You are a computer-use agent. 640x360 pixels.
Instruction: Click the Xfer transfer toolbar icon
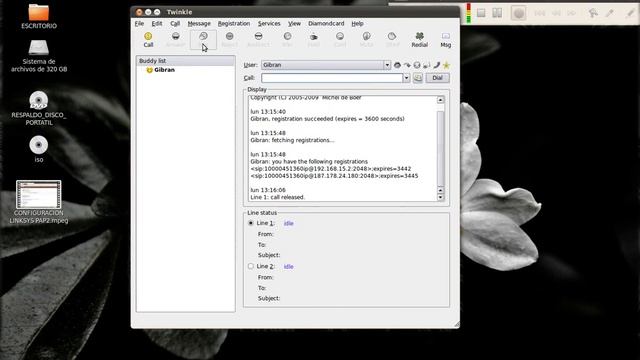287,40
